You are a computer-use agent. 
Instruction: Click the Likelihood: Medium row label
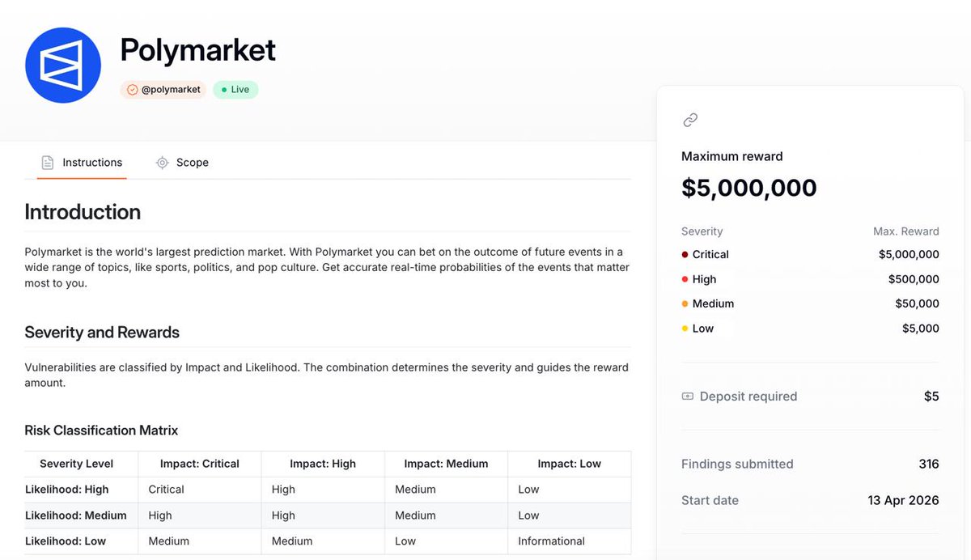(x=76, y=515)
